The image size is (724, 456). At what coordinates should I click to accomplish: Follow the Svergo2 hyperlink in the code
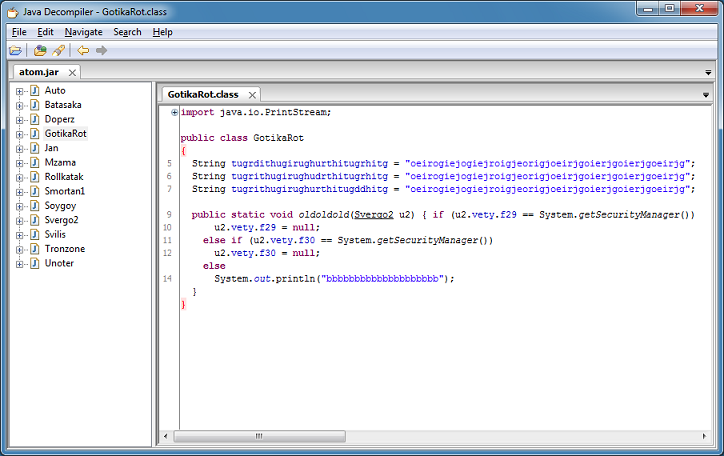(374, 215)
